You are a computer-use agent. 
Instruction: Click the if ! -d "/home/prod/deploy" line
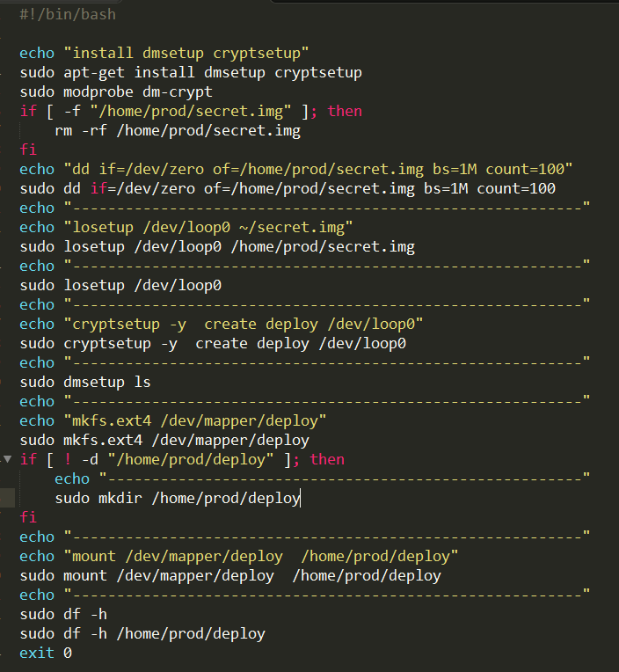click(182, 459)
